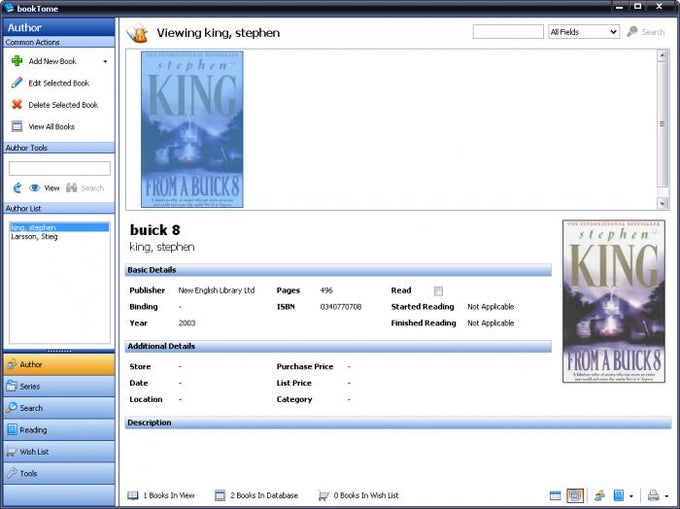Click the author icon beside Viewing king, stephen
This screenshot has height=509, width=680.
pos(138,33)
